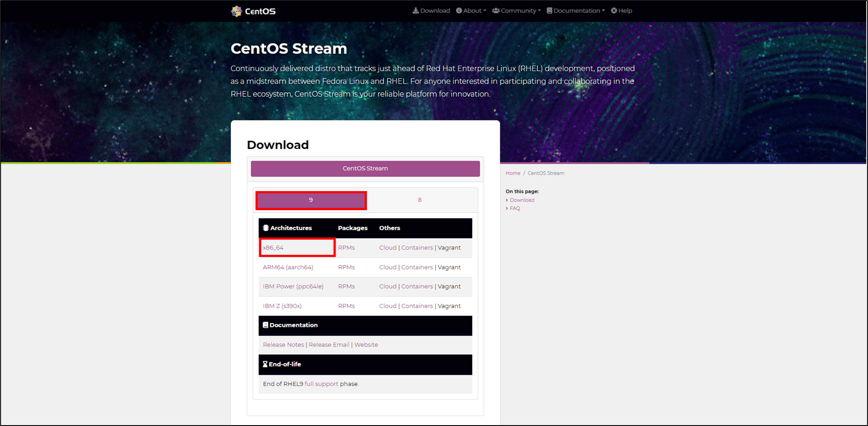
Task: Click RPMs link in IBM Power row
Action: click(347, 286)
